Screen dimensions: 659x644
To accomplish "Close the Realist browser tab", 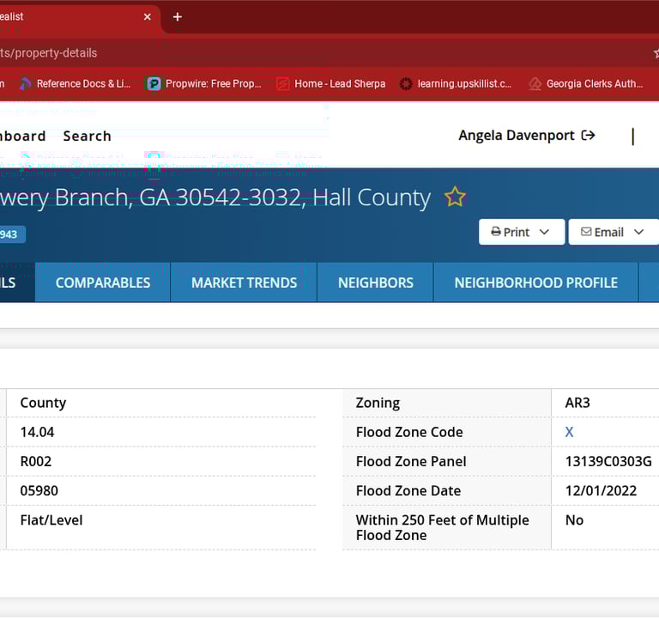I will tap(147, 17).
